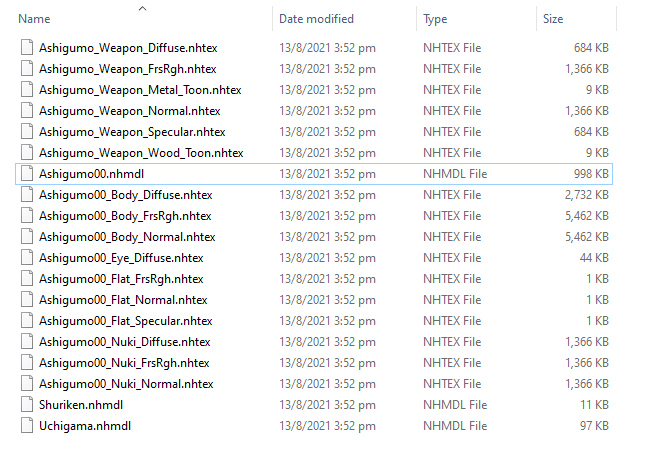Select the file name Ashigumo00_Nuki_FrsRgh.nhtex
This screenshot has width=647, height=469.
click(124, 363)
